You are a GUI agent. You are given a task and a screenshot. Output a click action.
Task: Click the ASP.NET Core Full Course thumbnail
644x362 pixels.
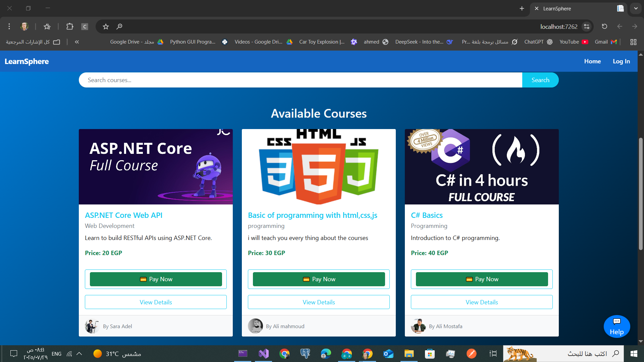click(x=156, y=167)
